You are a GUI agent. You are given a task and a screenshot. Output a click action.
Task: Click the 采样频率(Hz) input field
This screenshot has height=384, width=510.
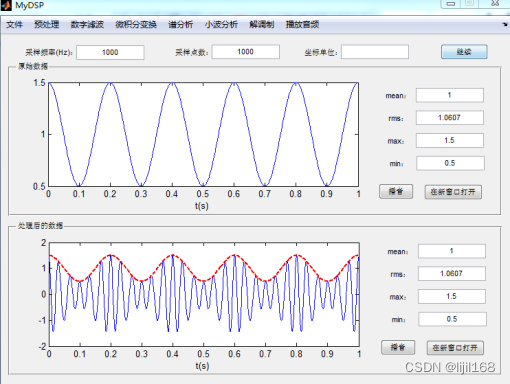(x=110, y=52)
